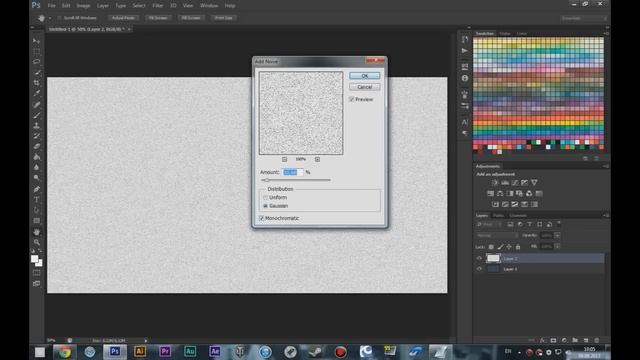Screen dimensions: 640x360
Task: Add a Brightness/Contrast adjustment
Action: (495, 182)
